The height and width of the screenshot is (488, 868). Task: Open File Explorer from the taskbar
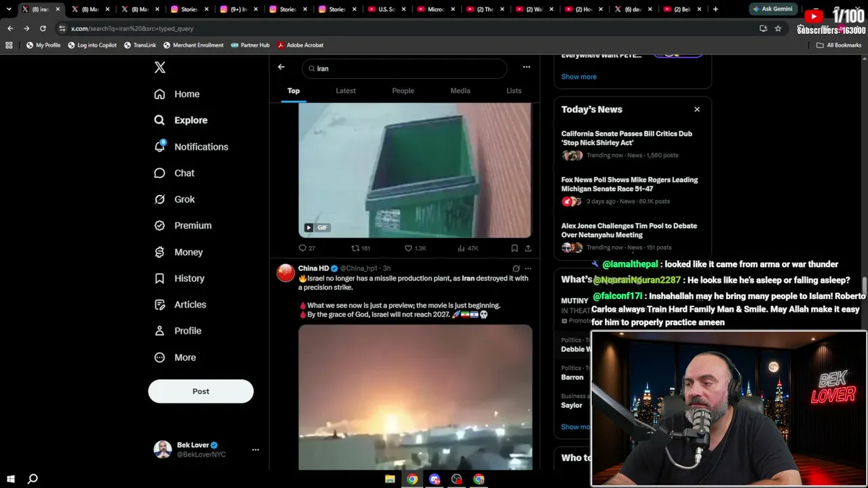tap(390, 479)
